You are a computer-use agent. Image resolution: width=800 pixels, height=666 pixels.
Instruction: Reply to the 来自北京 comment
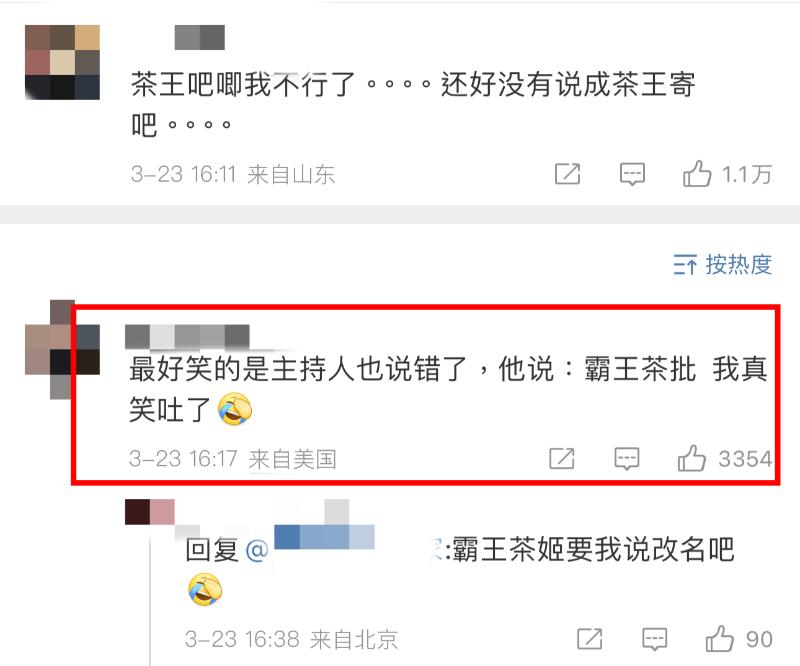(655, 639)
